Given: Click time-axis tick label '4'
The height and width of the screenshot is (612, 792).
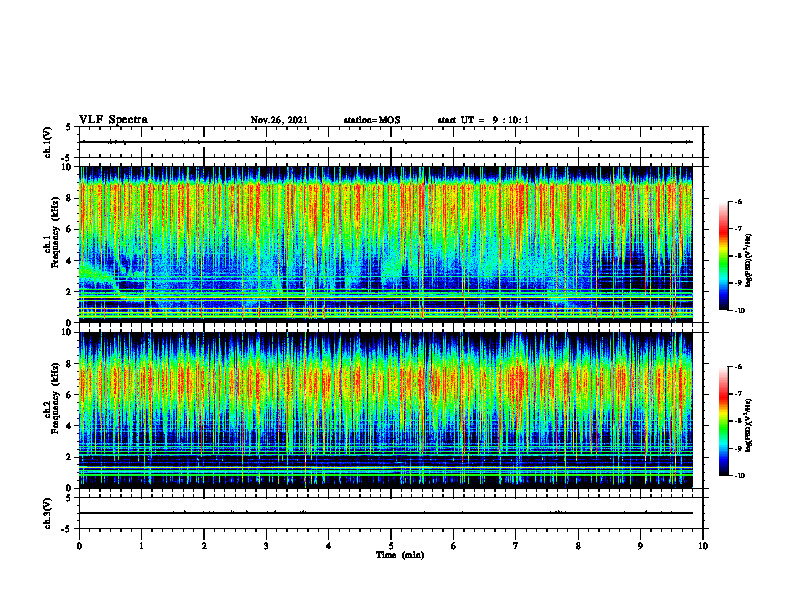Looking at the screenshot, I should click(329, 546).
